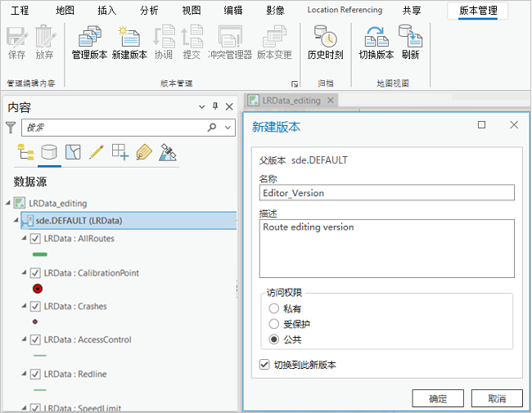Click the 切换版本 icon
The width and height of the screenshot is (532, 413).
376,43
